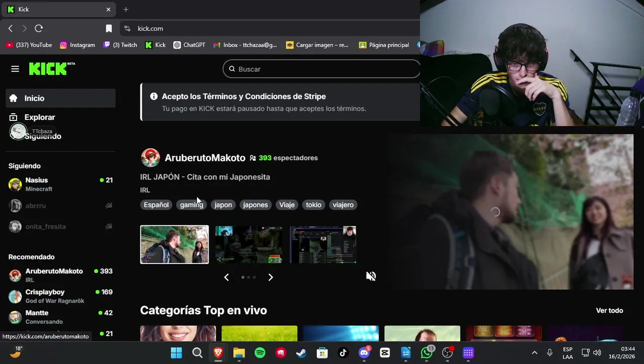Open the Kick bookmark in bookmarks bar
Viewport: 644px width, 364px height.
(x=156, y=45)
